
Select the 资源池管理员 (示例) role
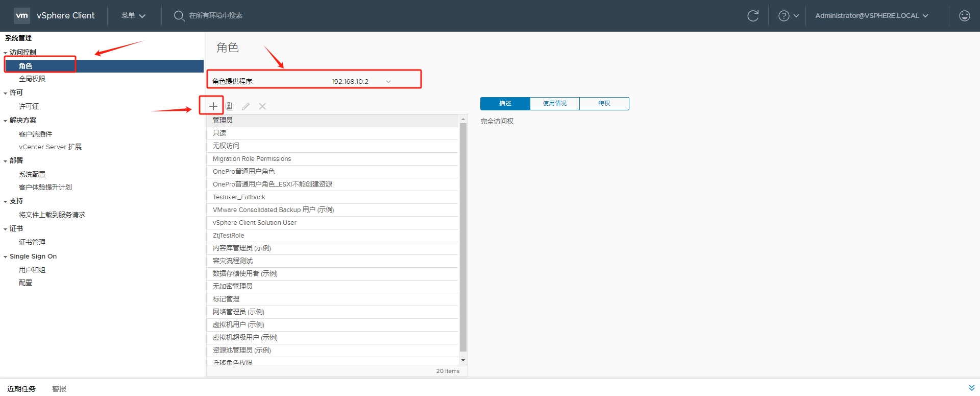tap(332, 350)
